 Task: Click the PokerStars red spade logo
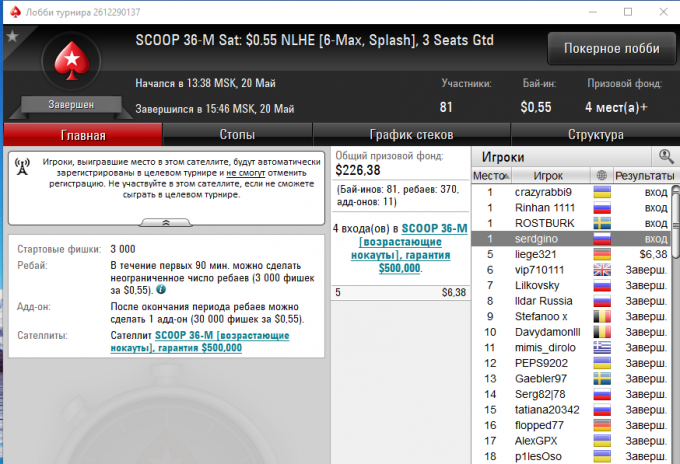tap(72, 61)
